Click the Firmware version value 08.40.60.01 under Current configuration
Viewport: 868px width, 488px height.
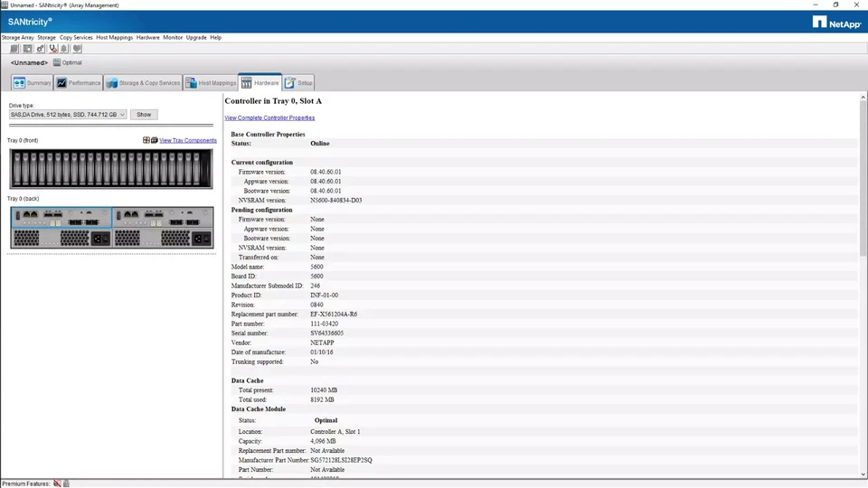point(325,172)
